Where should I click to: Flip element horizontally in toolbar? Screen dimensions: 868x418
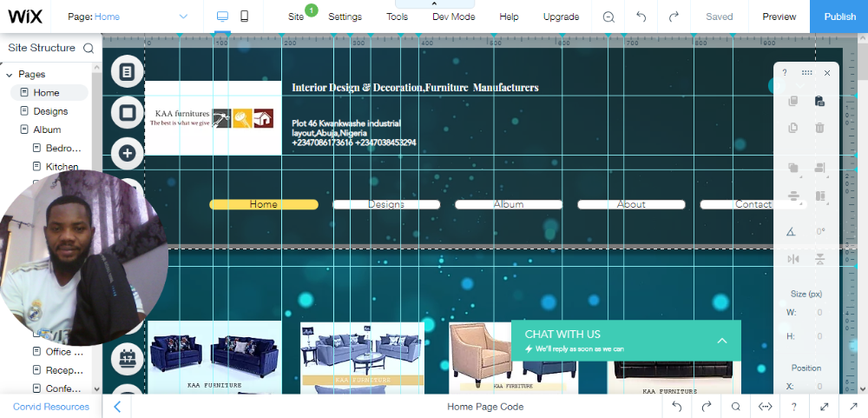click(792, 259)
